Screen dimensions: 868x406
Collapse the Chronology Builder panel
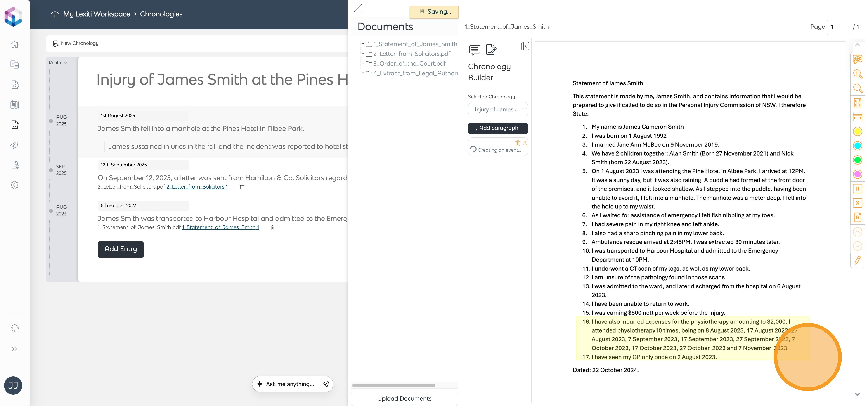point(525,46)
